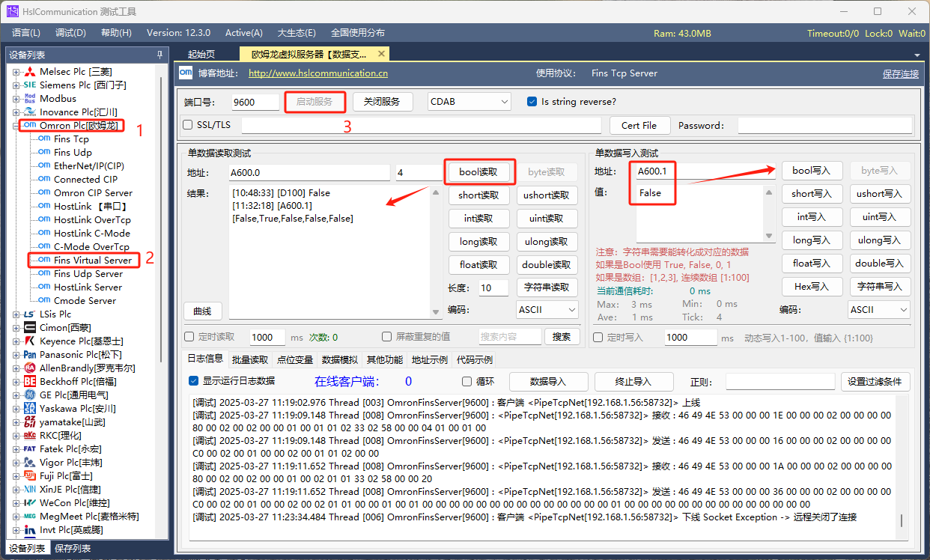Click the Beckhoff Plc logo icon

pyautogui.click(x=30, y=382)
